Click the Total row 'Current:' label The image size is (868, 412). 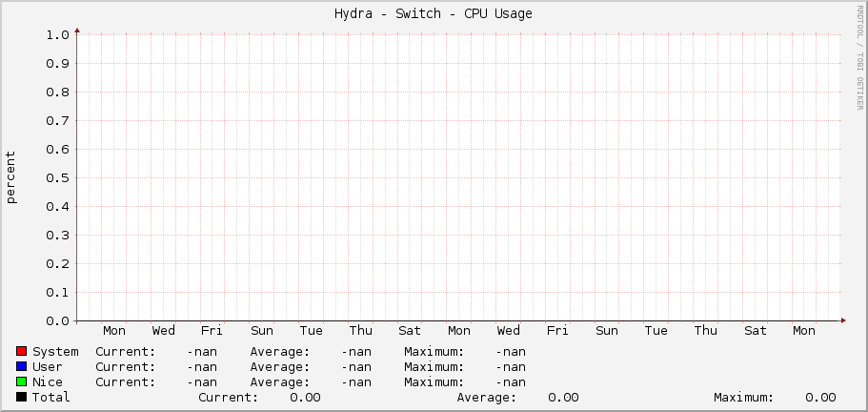[x=228, y=397]
